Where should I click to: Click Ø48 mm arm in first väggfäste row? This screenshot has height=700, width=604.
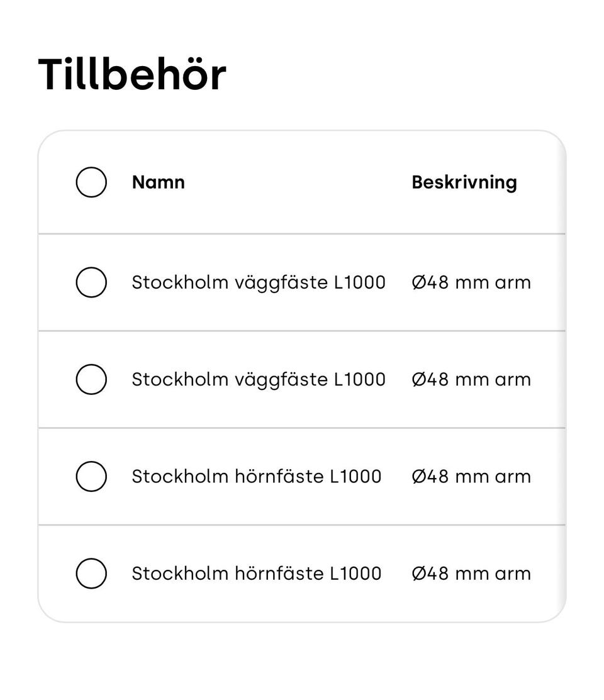pyautogui.click(x=471, y=282)
